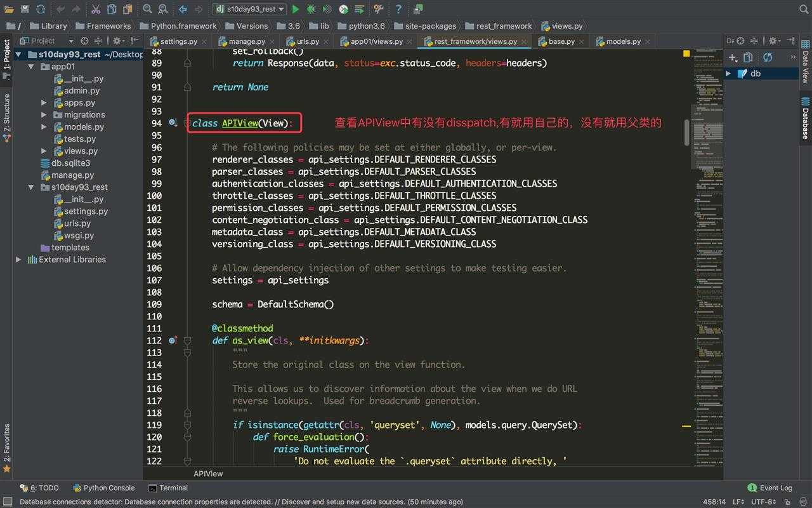Click the UTF-8 encoding status indicator

pyautogui.click(x=764, y=502)
